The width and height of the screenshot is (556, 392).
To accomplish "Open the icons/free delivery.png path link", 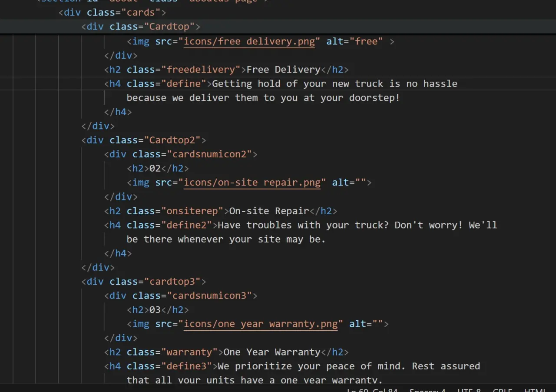I will [x=249, y=41].
